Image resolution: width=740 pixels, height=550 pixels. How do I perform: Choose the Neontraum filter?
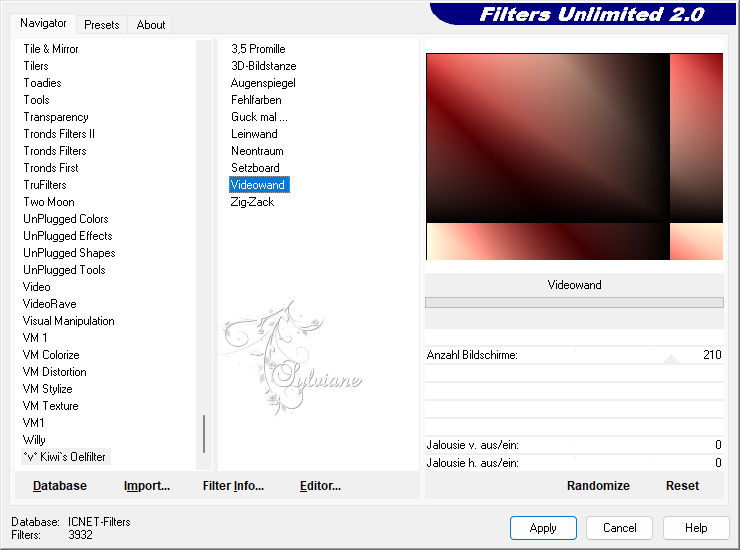click(257, 151)
